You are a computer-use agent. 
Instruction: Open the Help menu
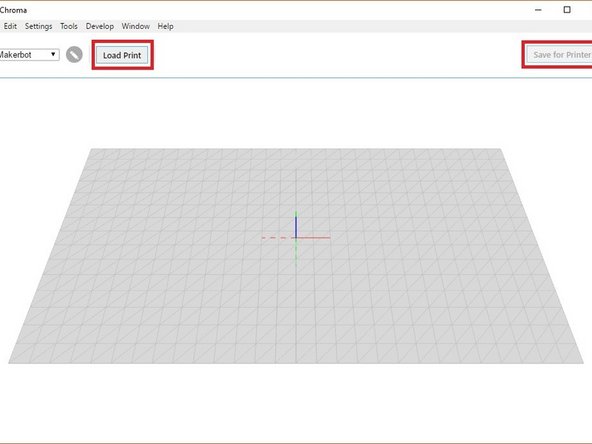coord(165,26)
